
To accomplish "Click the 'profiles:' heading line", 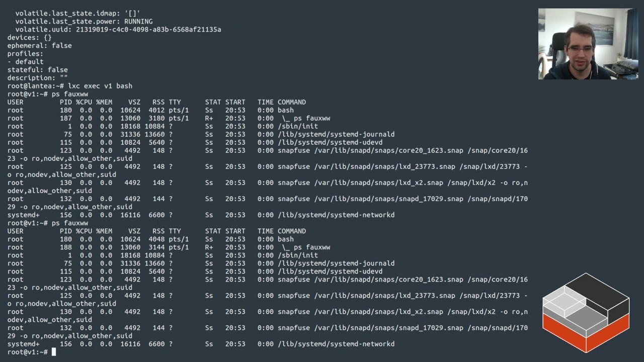I will pos(25,54).
